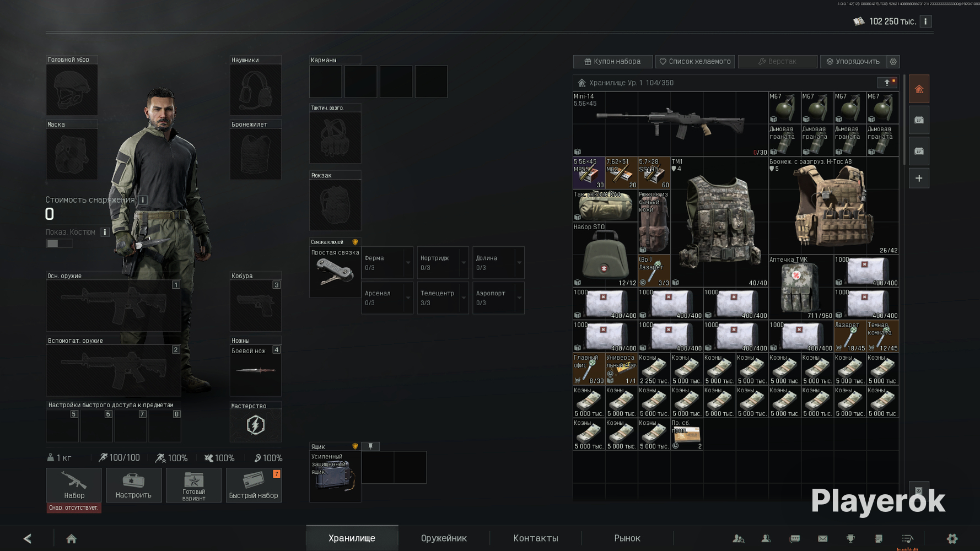Open the game settings gear icon

click(x=952, y=538)
